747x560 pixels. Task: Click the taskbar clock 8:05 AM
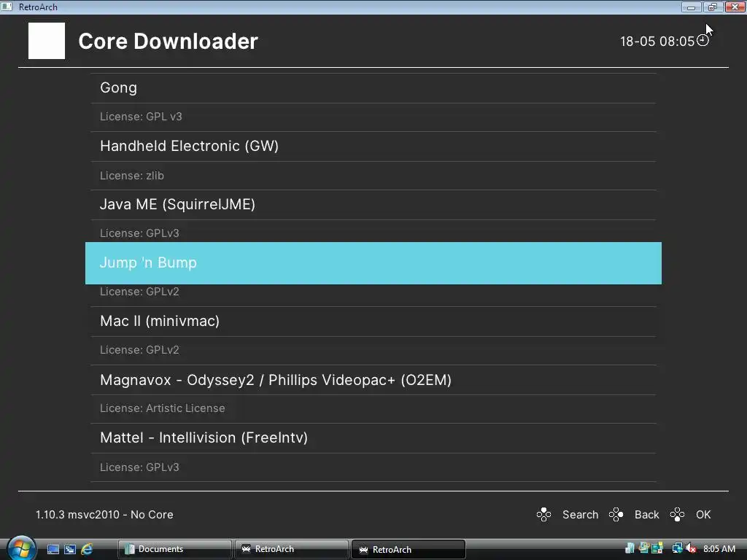[719, 548]
